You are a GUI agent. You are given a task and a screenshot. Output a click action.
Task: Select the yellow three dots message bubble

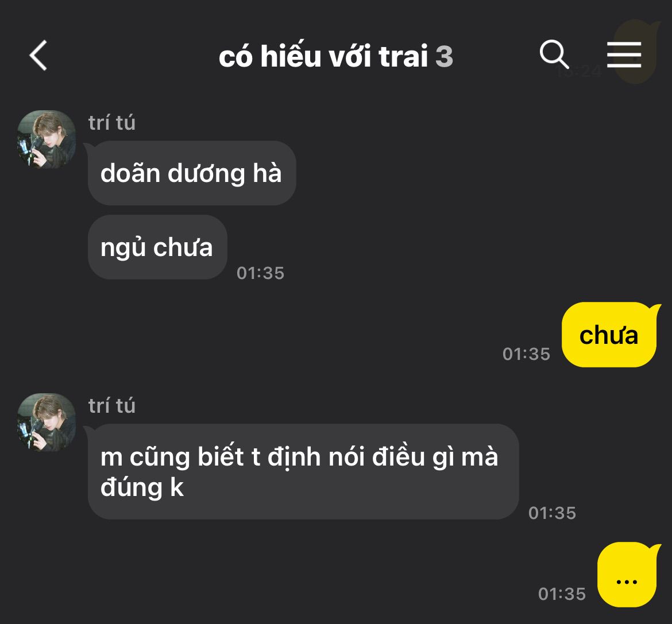[627, 574]
